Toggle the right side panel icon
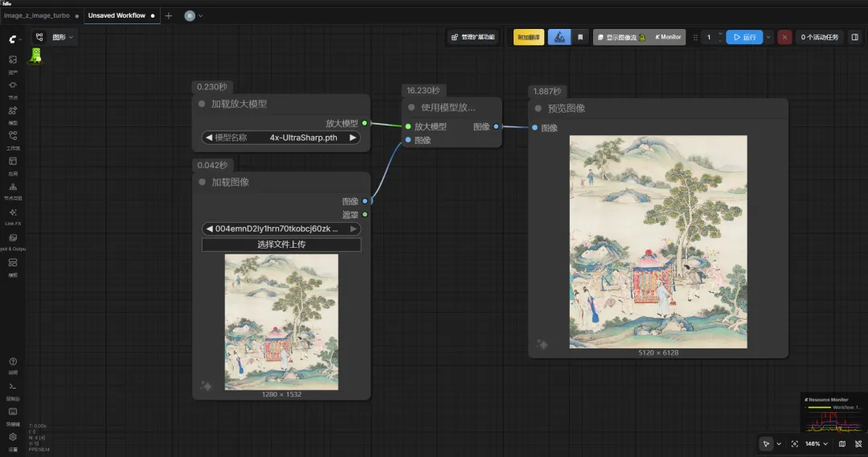The image size is (868, 457). coord(854,37)
